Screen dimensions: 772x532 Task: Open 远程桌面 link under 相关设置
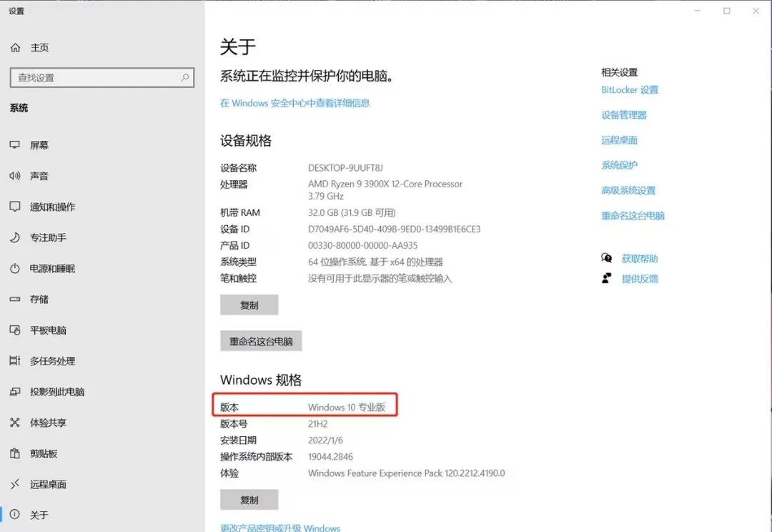tap(619, 140)
